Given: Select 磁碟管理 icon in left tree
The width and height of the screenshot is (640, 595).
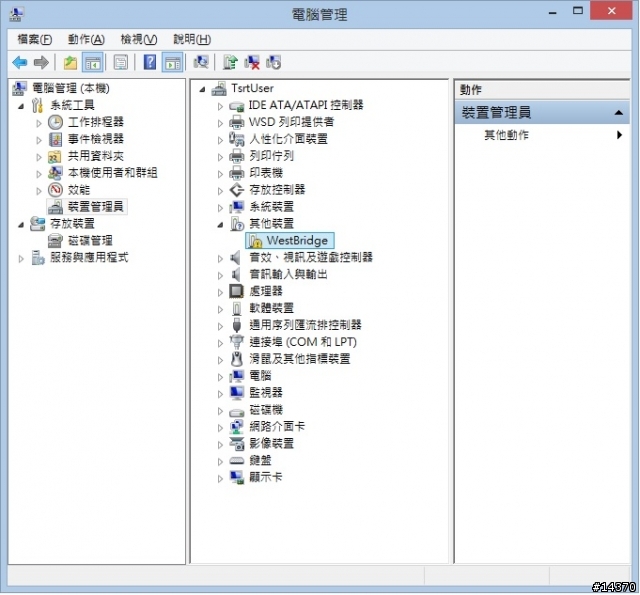Looking at the screenshot, I should point(55,241).
